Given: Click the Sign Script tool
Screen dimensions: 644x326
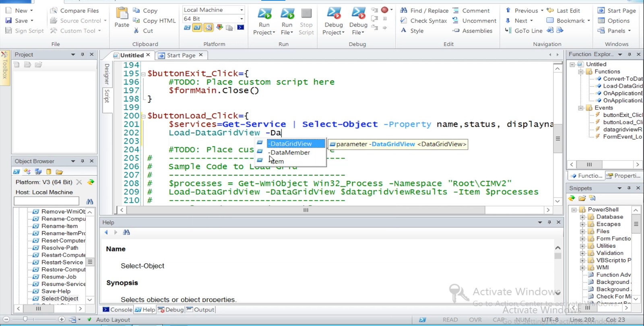Looking at the screenshot, I should [25, 31].
